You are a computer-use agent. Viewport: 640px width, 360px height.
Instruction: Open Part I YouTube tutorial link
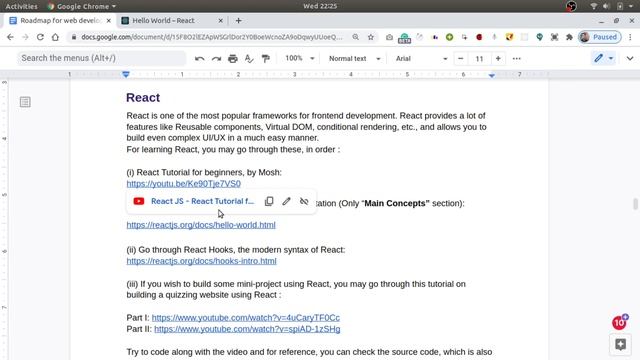point(246,318)
